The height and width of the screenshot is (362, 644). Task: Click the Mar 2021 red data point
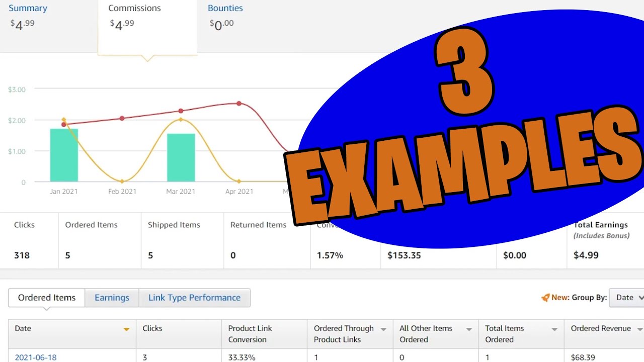pyautogui.click(x=181, y=111)
